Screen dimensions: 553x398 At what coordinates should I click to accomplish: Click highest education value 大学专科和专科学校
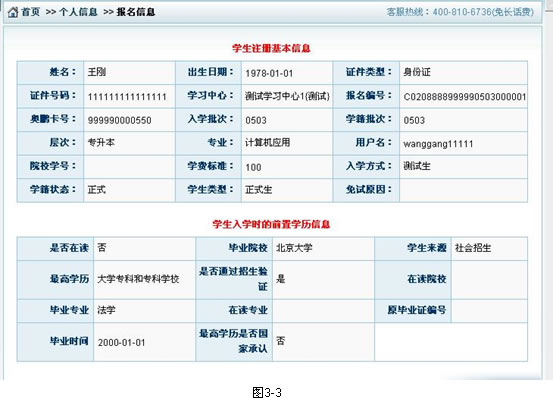[138, 279]
